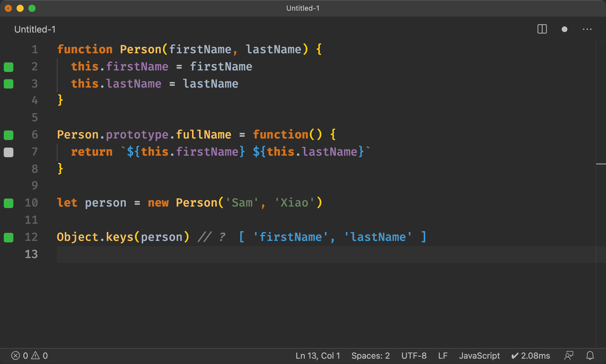The image size is (606, 364).
Task: Click the Quokka 2.08ms checkmark status
Action: (530, 355)
